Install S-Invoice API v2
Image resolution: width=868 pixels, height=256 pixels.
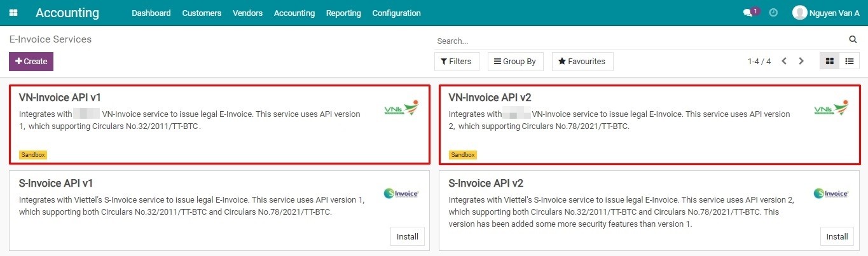pyautogui.click(x=836, y=236)
